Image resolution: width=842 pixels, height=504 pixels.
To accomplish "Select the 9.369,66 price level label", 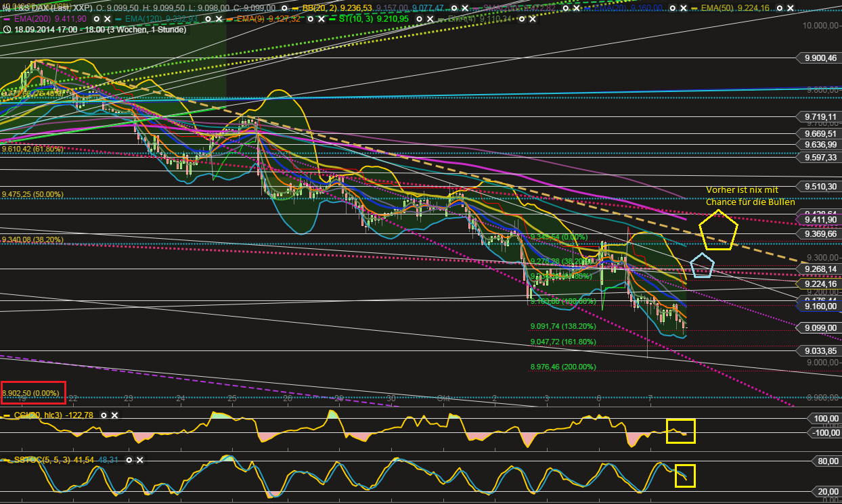I will [820, 233].
